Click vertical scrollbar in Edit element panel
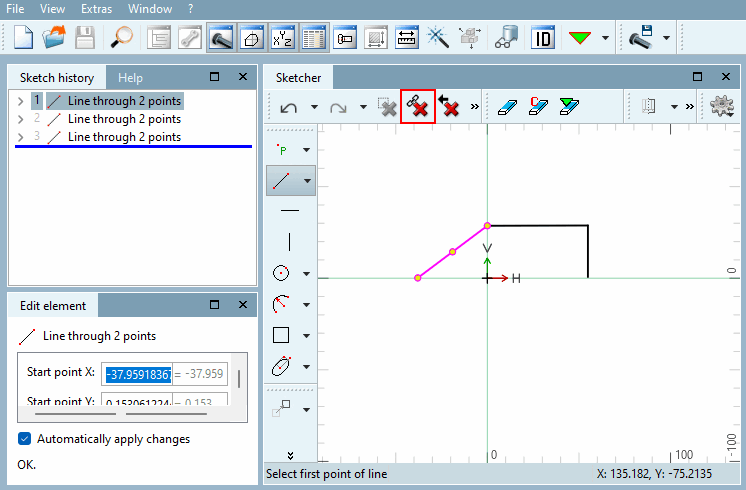746x490 pixels. pos(239,380)
